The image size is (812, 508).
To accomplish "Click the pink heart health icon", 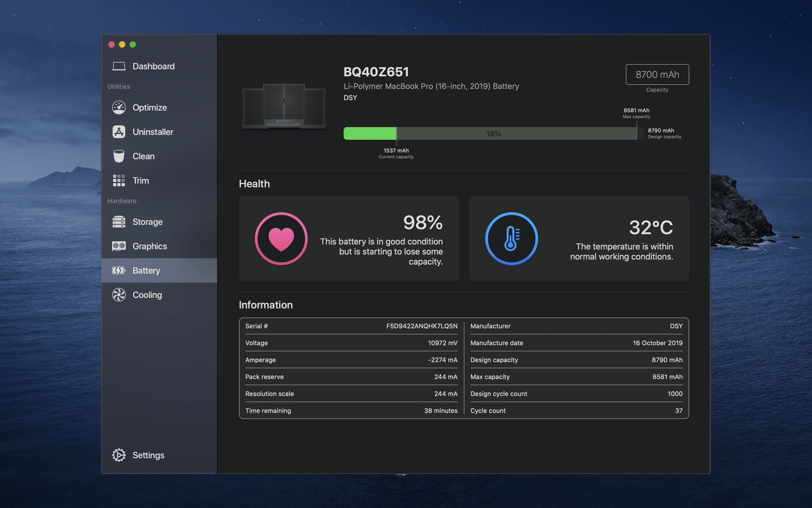I will coord(281,239).
